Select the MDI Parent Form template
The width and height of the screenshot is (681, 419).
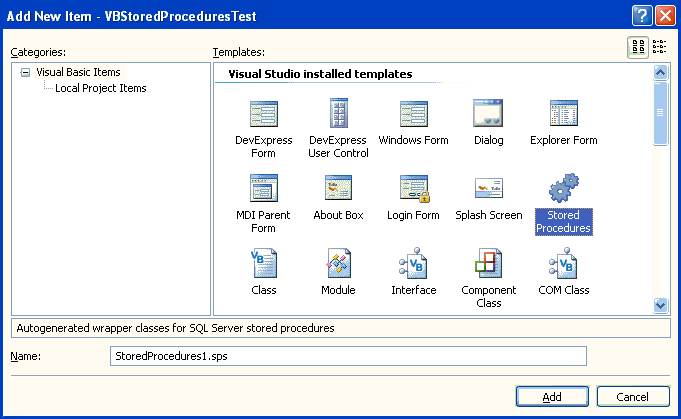point(264,204)
